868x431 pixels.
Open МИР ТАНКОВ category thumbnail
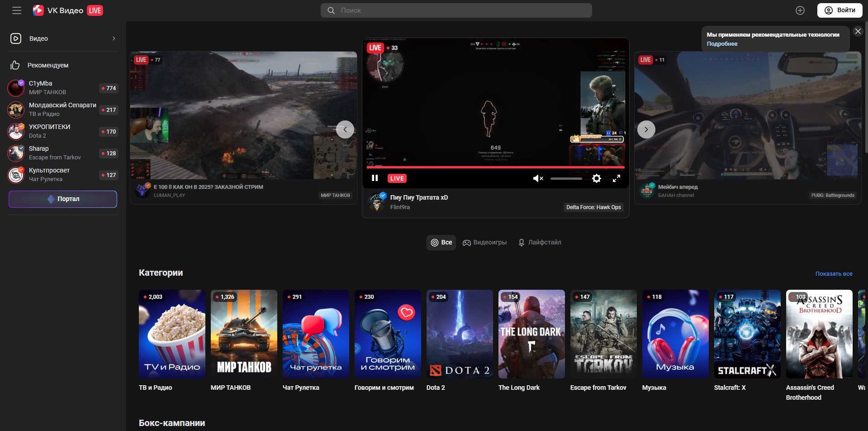point(244,334)
